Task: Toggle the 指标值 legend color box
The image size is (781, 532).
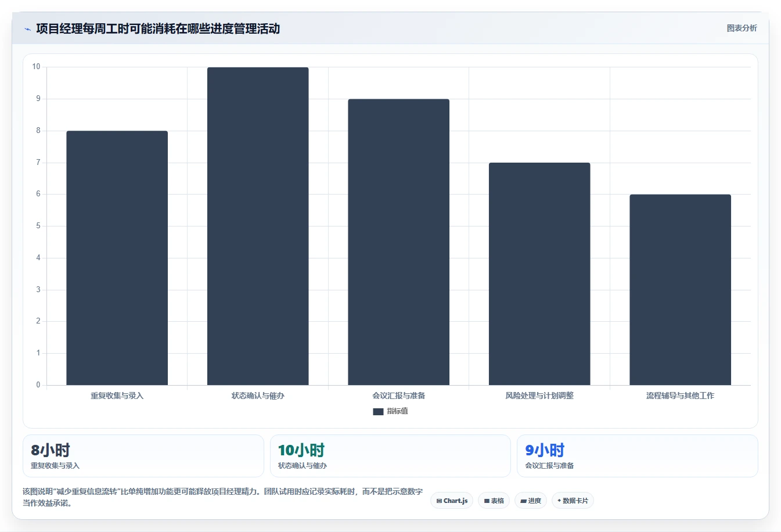Action: coord(378,411)
